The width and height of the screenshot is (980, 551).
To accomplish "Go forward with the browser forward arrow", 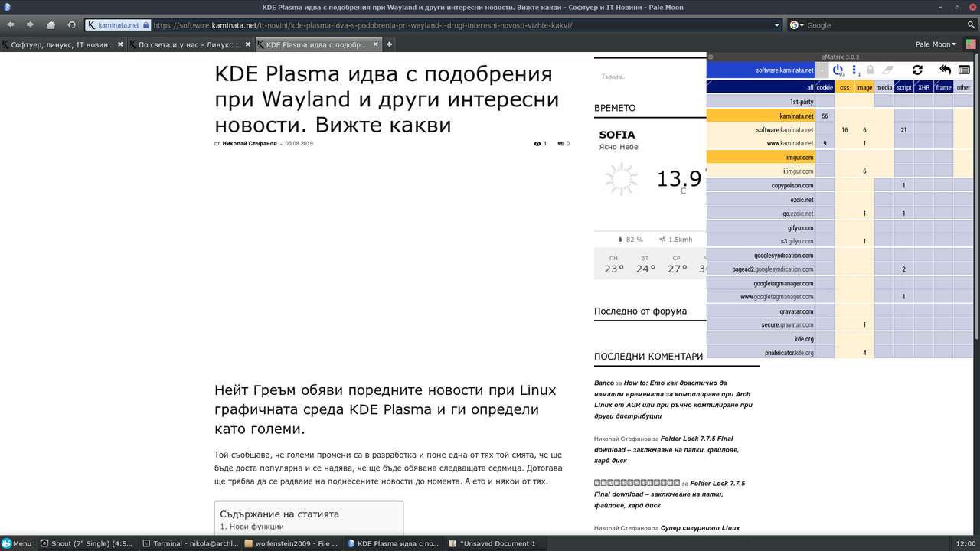I will (x=31, y=24).
